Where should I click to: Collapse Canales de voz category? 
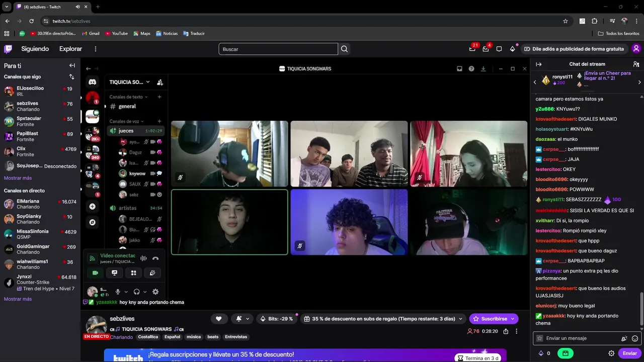click(127, 121)
